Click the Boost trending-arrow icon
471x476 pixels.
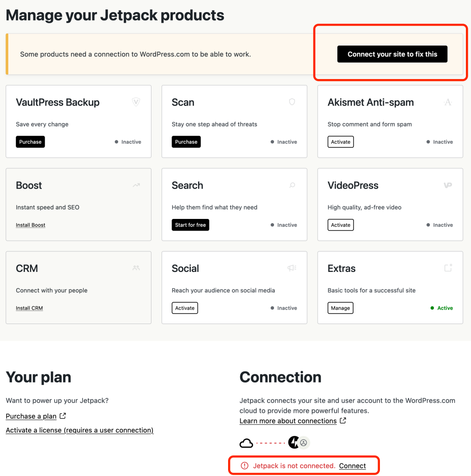click(136, 185)
